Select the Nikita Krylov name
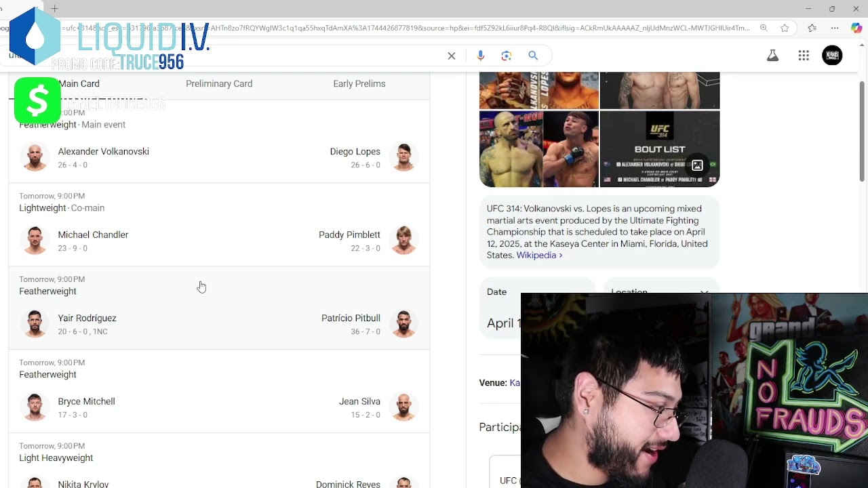The image size is (868, 488). [x=83, y=484]
